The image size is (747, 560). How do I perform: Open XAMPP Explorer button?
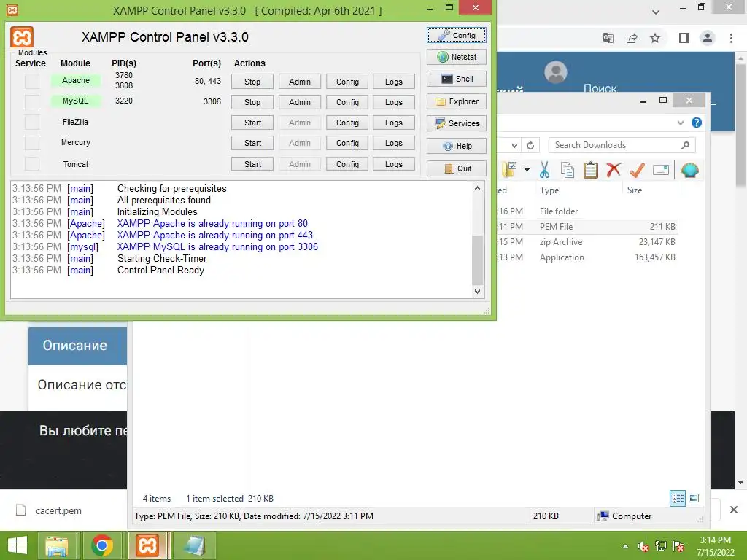[x=457, y=101]
